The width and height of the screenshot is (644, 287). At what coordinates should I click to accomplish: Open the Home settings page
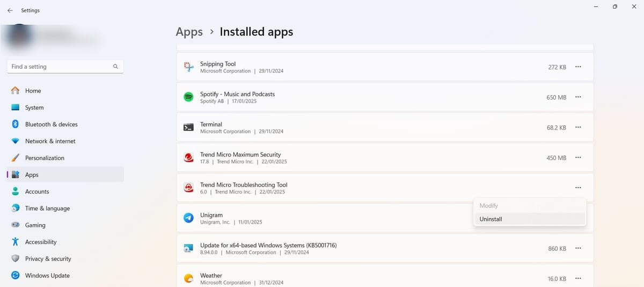65,91
